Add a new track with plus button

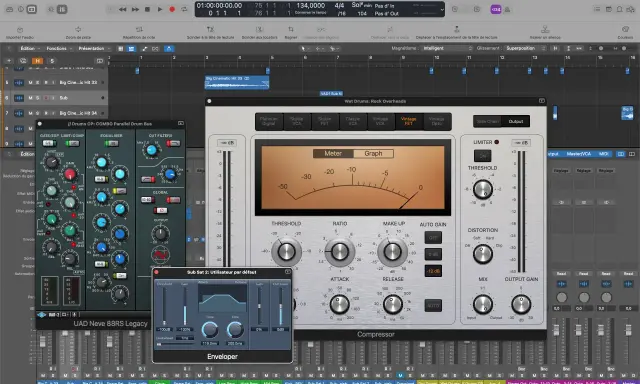tap(8, 61)
